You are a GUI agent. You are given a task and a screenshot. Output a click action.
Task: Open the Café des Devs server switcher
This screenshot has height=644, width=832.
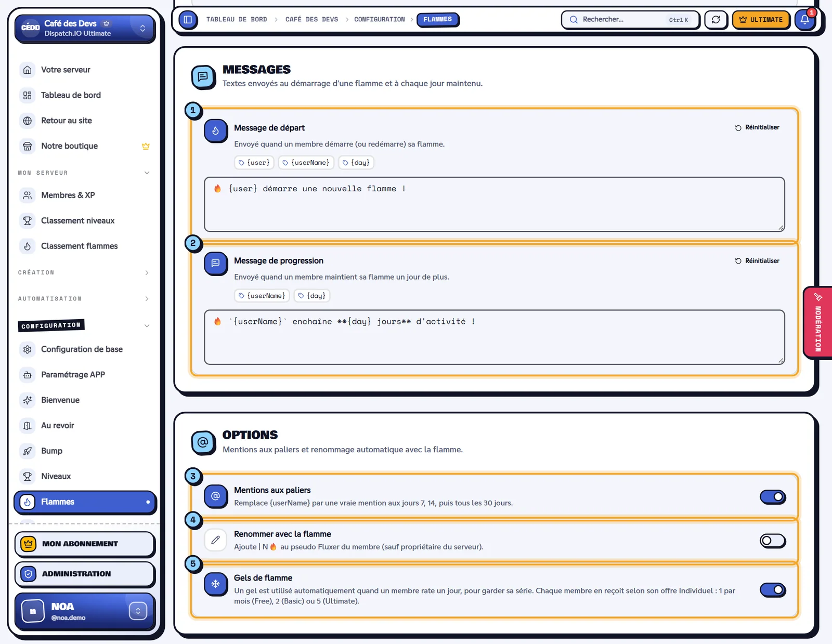85,28
